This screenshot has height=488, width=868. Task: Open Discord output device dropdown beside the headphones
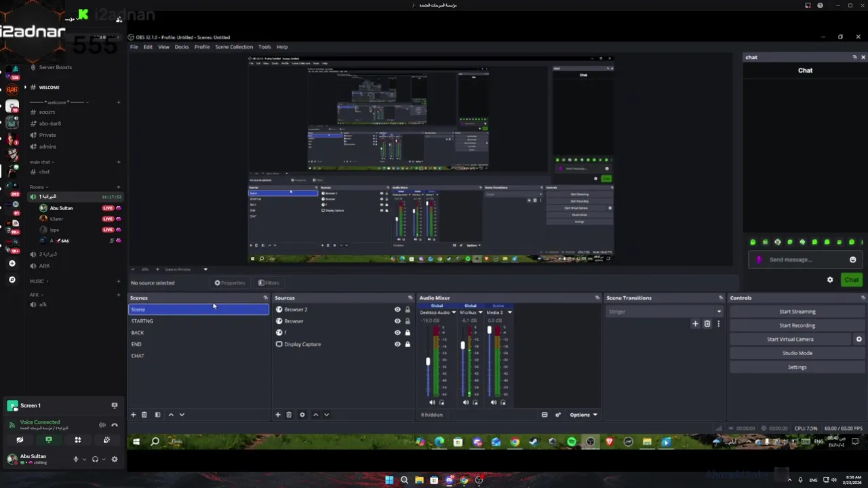coord(104,459)
